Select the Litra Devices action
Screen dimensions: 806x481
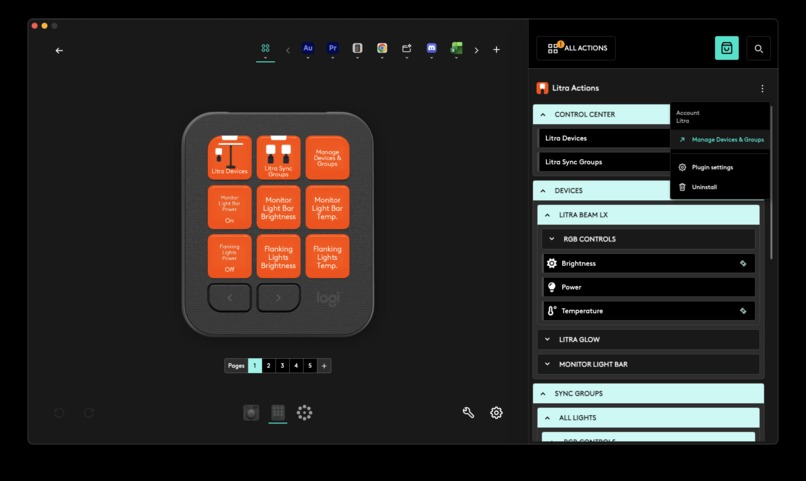coord(604,138)
